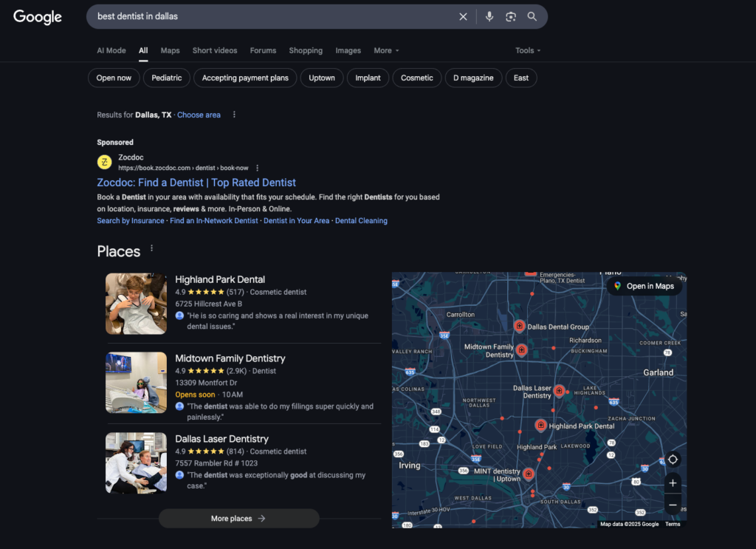Toggle the Cosmetic filter chip

[417, 78]
